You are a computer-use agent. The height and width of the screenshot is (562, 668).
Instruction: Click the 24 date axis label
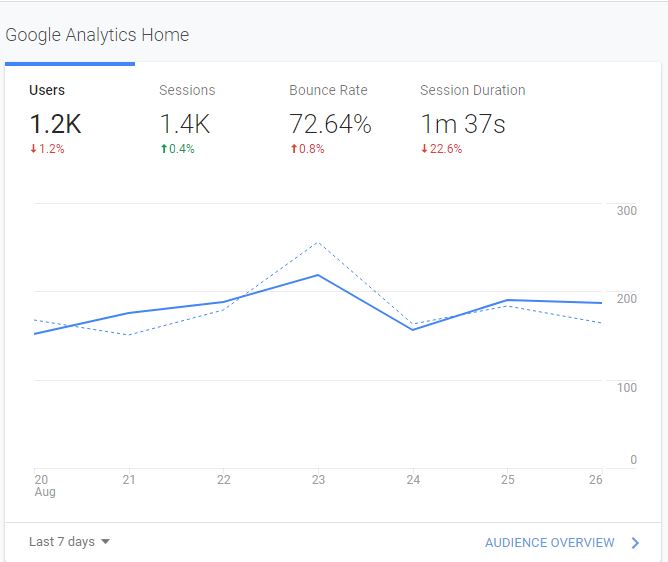(413, 480)
